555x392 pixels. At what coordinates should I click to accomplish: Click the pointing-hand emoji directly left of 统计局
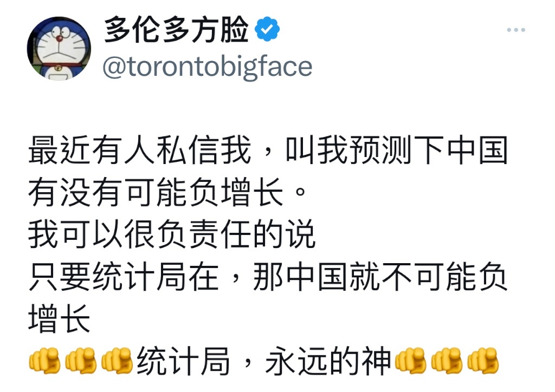click(x=117, y=361)
